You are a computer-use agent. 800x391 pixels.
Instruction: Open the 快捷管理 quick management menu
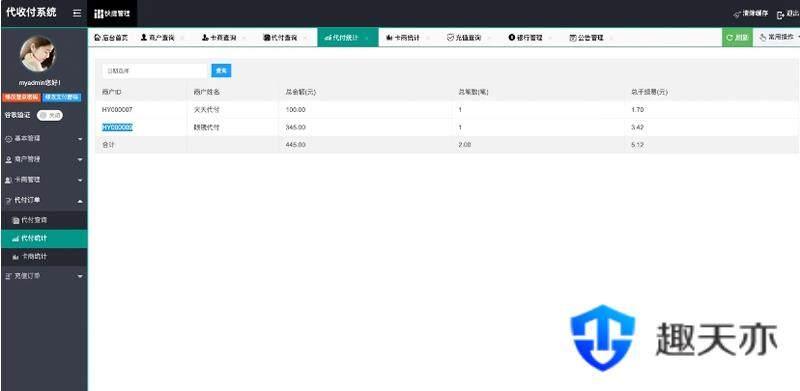point(112,14)
